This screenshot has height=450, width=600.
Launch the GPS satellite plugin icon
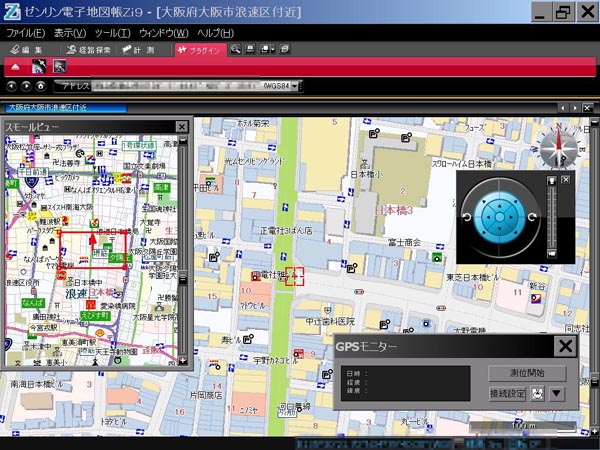tap(39, 66)
